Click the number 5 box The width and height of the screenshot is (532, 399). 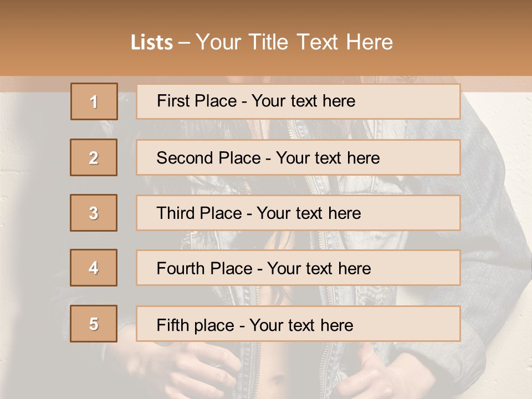pos(94,324)
